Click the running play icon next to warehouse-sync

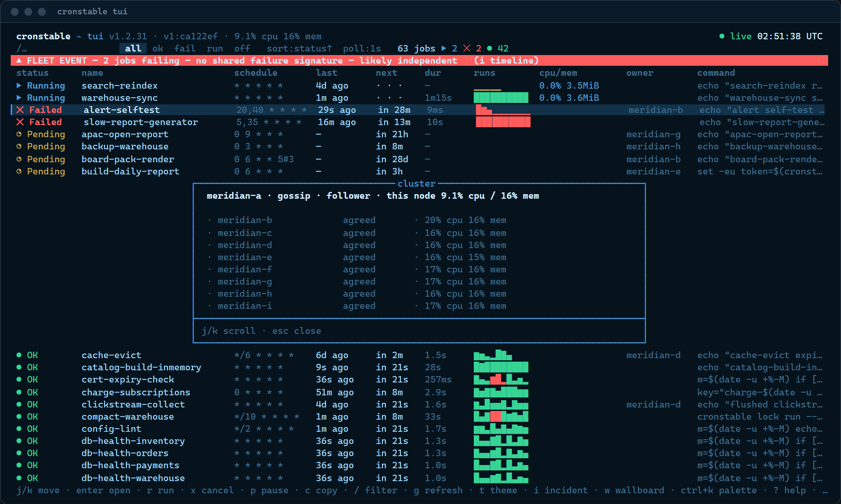point(19,98)
